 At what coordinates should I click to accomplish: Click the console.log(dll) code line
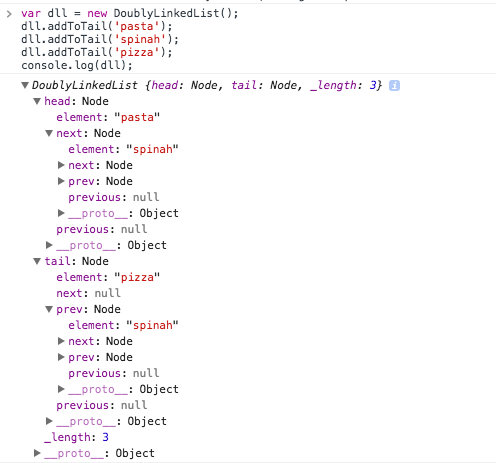tap(77, 65)
